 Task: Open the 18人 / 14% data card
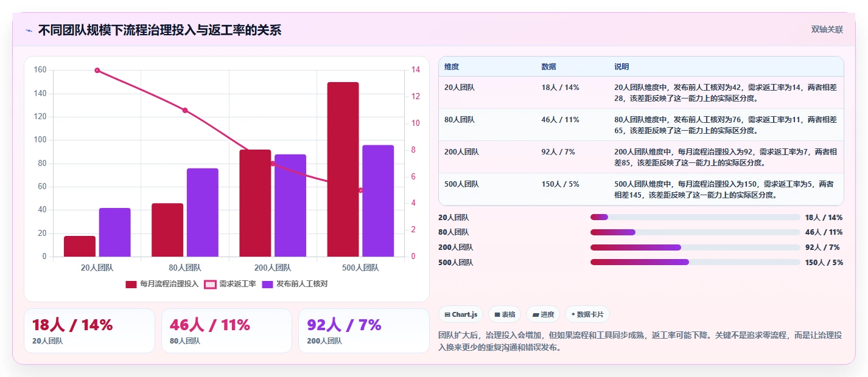click(x=89, y=331)
